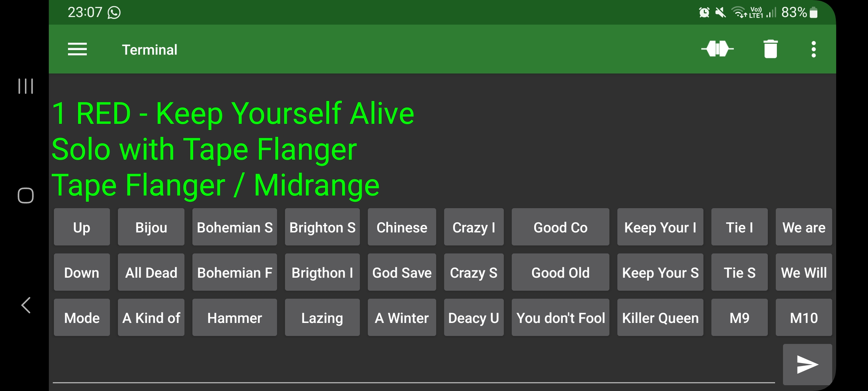Open Android recent apps button
This screenshot has height=391, width=868.
click(x=26, y=86)
